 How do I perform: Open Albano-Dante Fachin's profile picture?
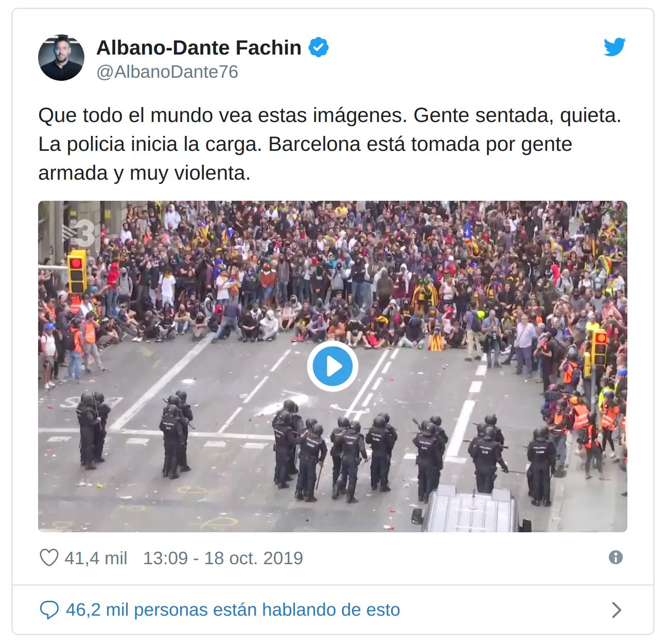[61, 58]
